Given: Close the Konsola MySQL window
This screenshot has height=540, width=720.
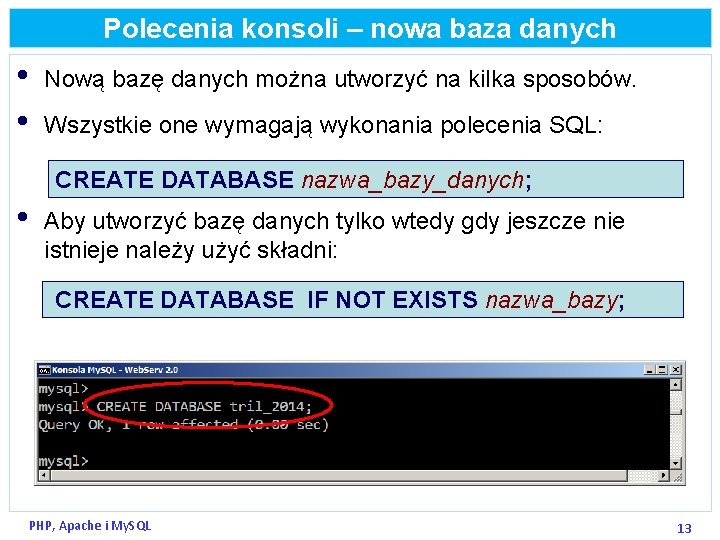Looking at the screenshot, I should point(676,370).
